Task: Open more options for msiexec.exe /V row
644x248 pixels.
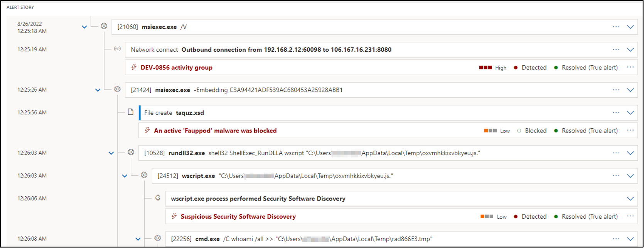Action: [x=616, y=27]
